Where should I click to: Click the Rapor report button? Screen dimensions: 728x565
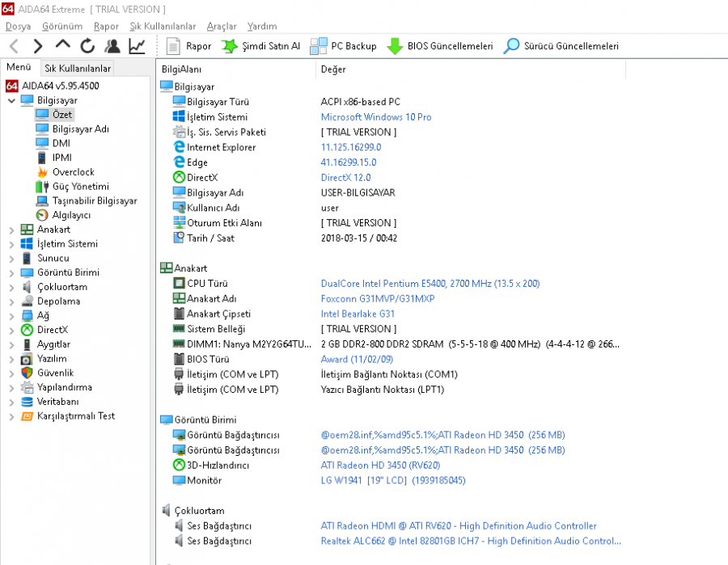click(x=188, y=46)
